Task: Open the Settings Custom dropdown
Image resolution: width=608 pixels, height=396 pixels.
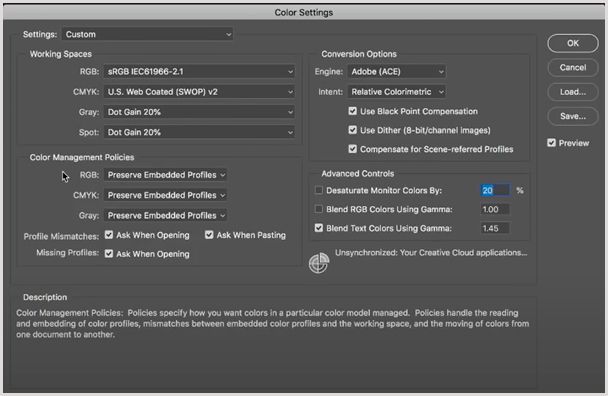Action: pyautogui.click(x=147, y=34)
